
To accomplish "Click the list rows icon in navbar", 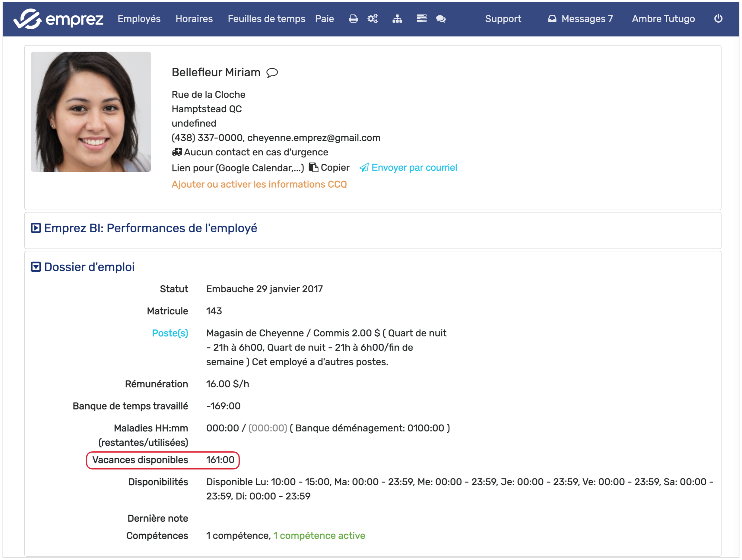I will pos(421,18).
